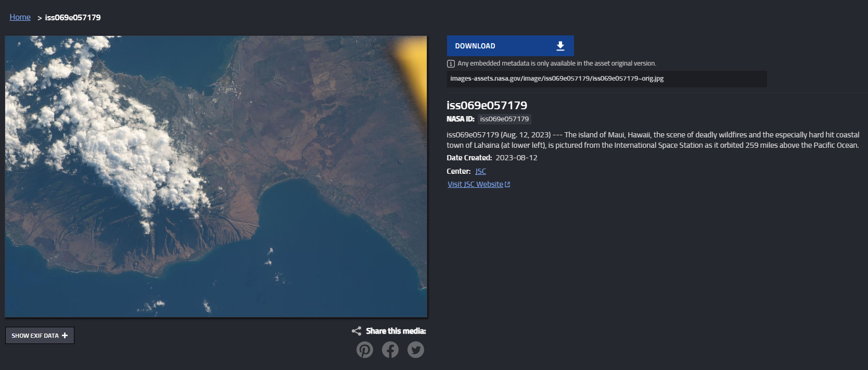The image size is (868, 370).
Task: Share image on Twitter
Action: (x=415, y=350)
